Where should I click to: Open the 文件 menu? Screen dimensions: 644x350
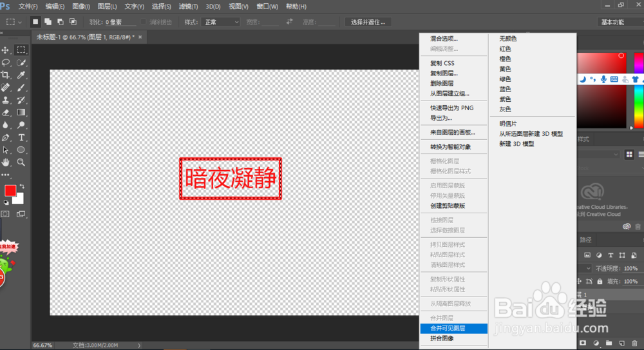click(x=28, y=6)
